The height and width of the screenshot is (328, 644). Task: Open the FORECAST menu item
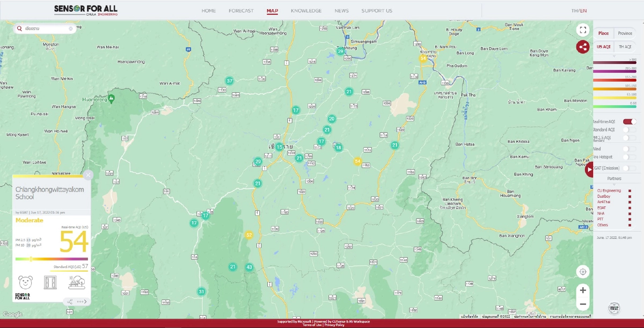pyautogui.click(x=241, y=11)
